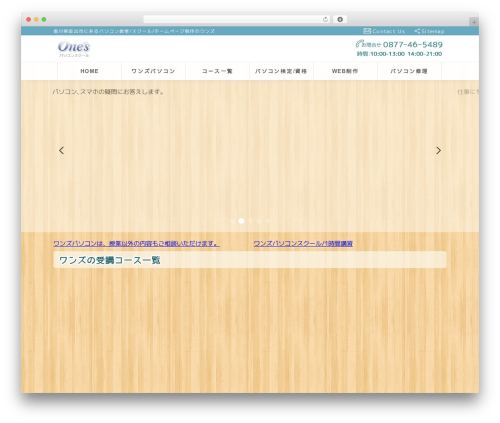The width and height of the screenshot is (500, 423).
Task: Go to next slide with right arrow
Action: pos(439,150)
